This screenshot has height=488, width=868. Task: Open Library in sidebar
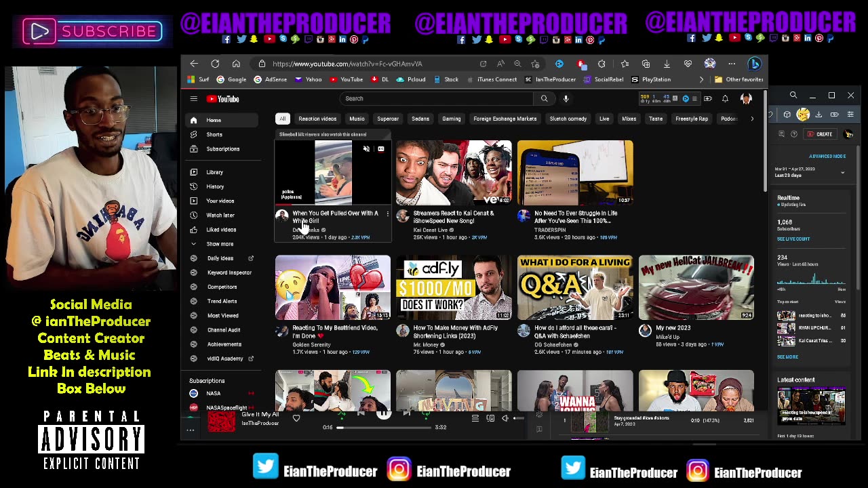pos(222,172)
